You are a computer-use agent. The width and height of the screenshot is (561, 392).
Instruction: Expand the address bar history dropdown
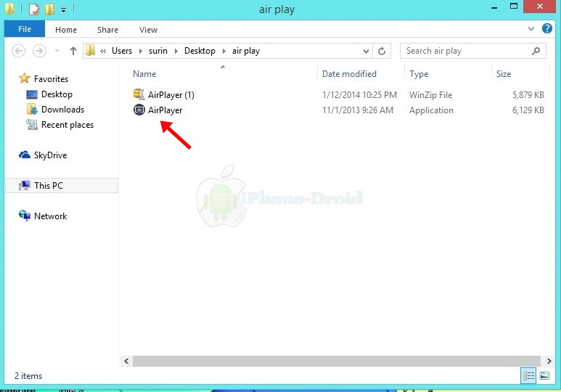coord(366,51)
